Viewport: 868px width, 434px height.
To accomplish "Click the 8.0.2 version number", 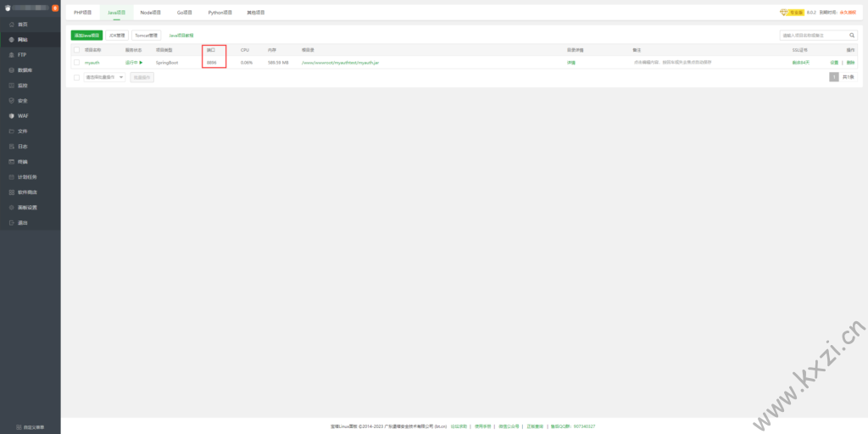I will 811,12.
